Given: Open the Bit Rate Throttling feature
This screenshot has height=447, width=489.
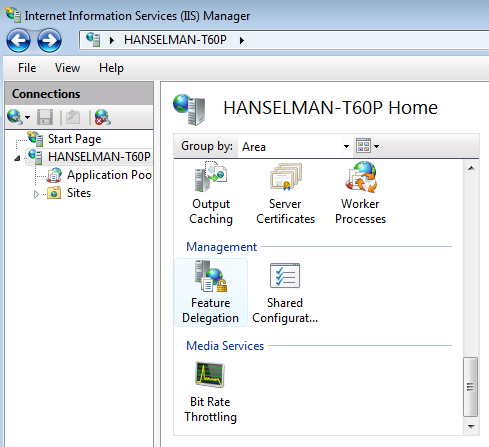Looking at the screenshot, I should point(210,392).
